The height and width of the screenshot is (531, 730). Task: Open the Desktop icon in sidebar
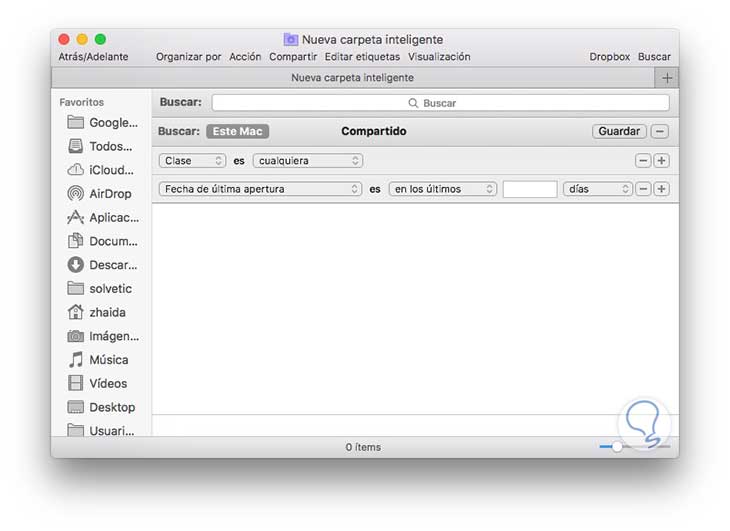pyautogui.click(x=75, y=407)
